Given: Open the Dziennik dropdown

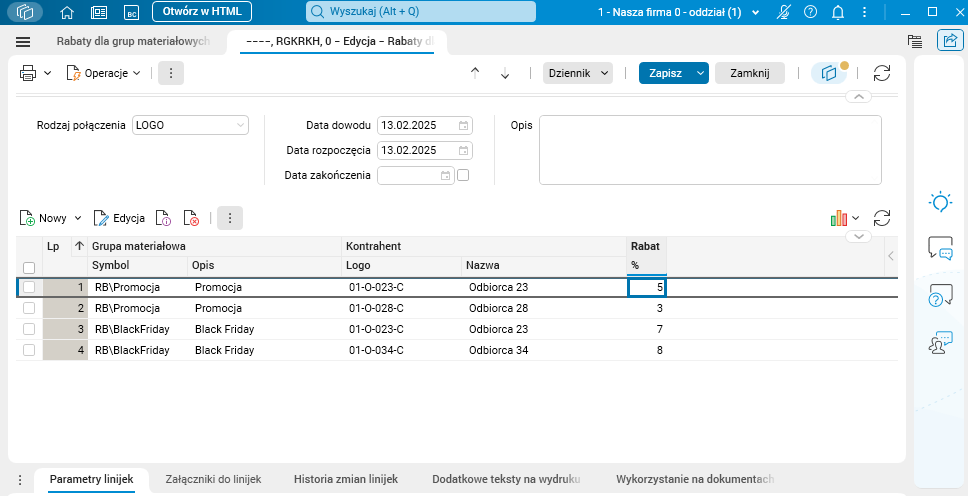Looking at the screenshot, I should [578, 73].
